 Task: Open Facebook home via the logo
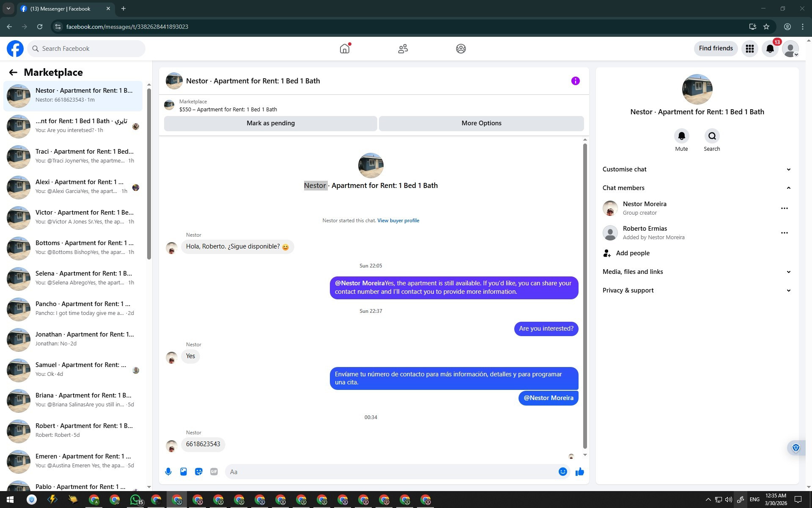(15, 49)
